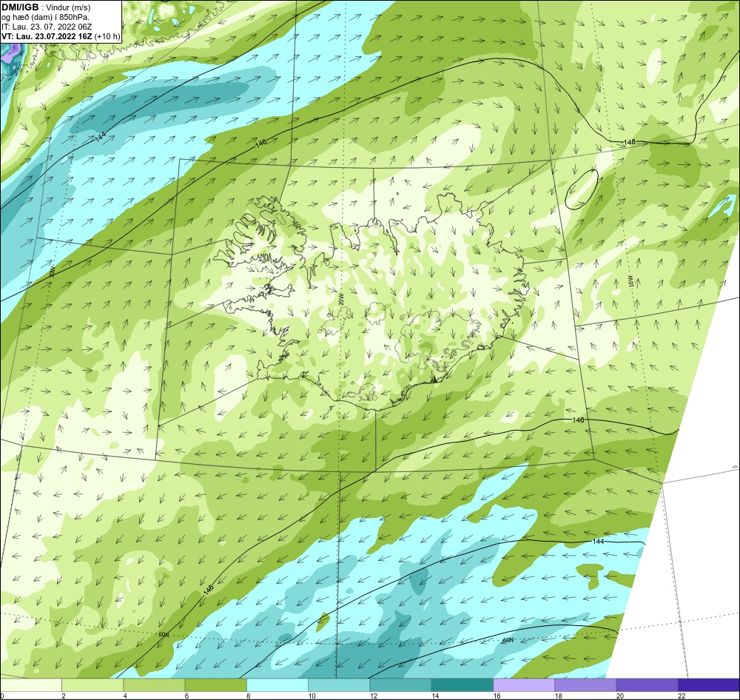740x700 pixels.
Task: Click the legend tick label "8"
Action: tap(248, 696)
